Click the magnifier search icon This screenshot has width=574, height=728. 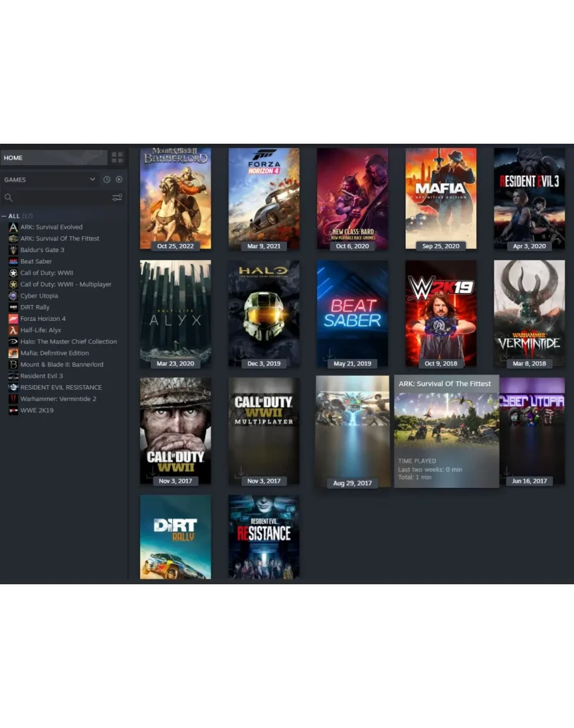[8, 198]
